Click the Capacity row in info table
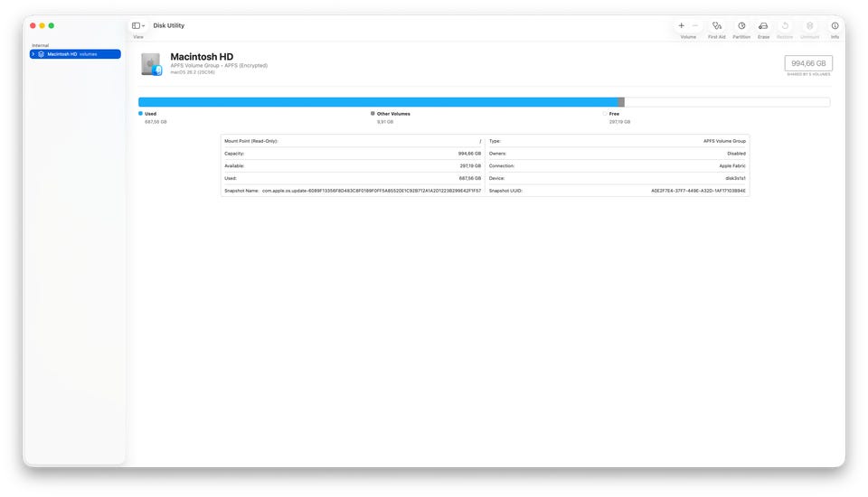 pos(353,154)
